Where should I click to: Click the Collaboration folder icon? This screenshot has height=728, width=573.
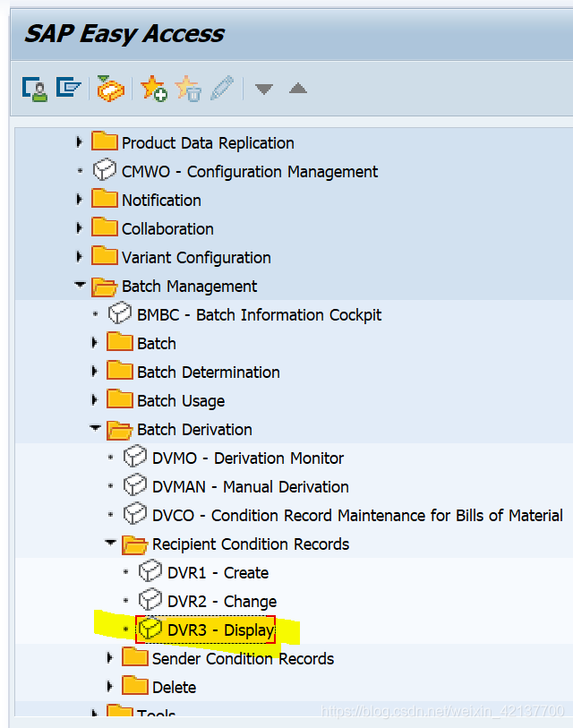104,227
